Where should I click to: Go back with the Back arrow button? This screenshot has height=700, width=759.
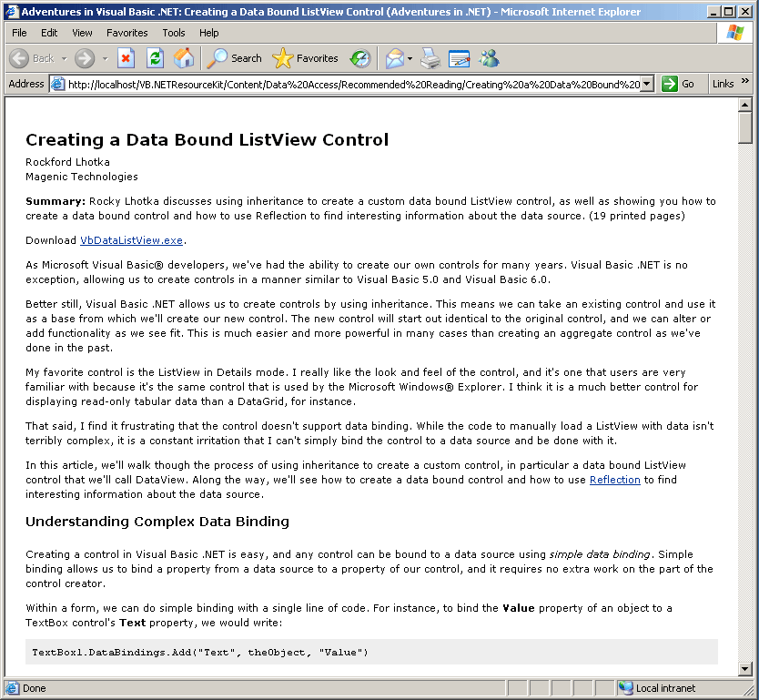pos(31,58)
